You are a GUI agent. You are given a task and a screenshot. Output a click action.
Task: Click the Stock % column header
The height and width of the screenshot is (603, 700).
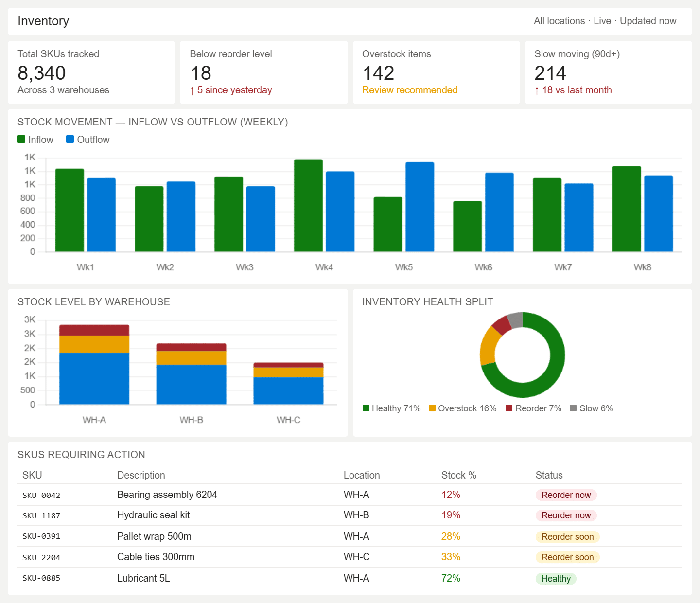click(459, 475)
